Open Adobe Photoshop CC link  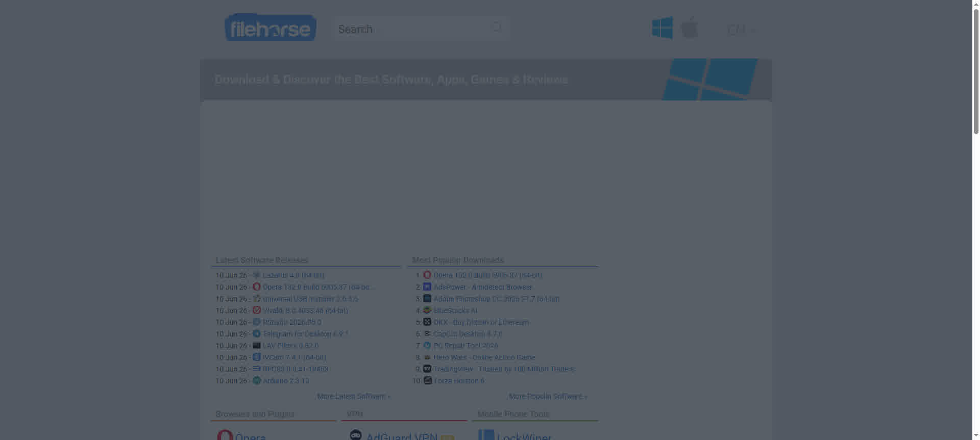click(x=497, y=299)
